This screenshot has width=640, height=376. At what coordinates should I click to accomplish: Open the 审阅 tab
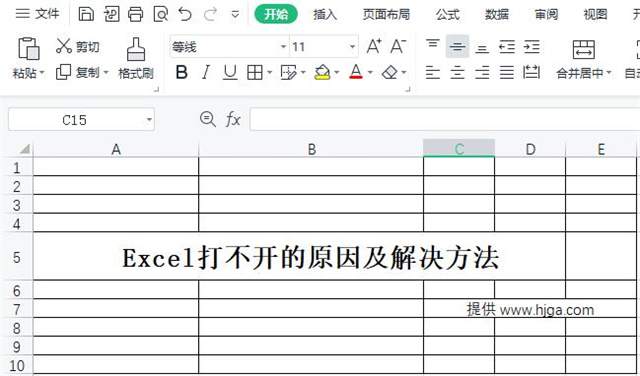pos(546,15)
